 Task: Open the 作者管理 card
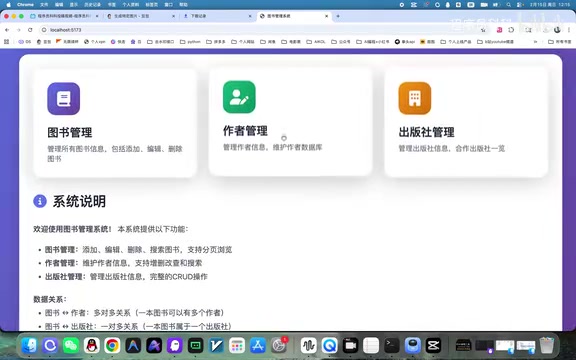pos(291,121)
